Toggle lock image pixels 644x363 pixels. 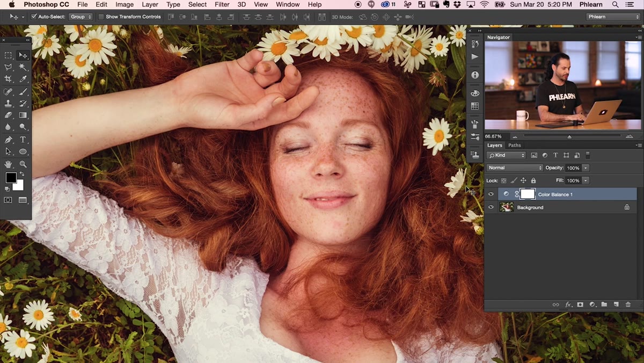click(514, 181)
